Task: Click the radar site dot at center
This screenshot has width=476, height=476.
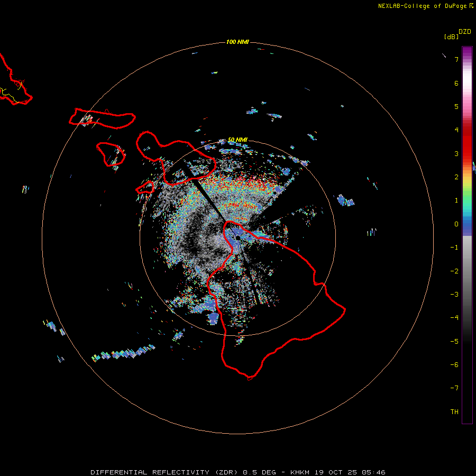Action: [238, 237]
